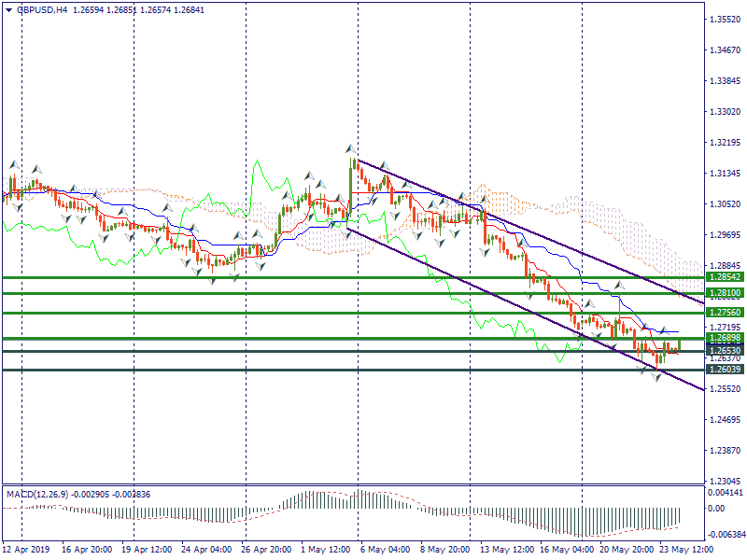Click the MACD 0.00 scale value
The width and height of the screenshot is (747, 560).
pyautogui.click(x=716, y=509)
